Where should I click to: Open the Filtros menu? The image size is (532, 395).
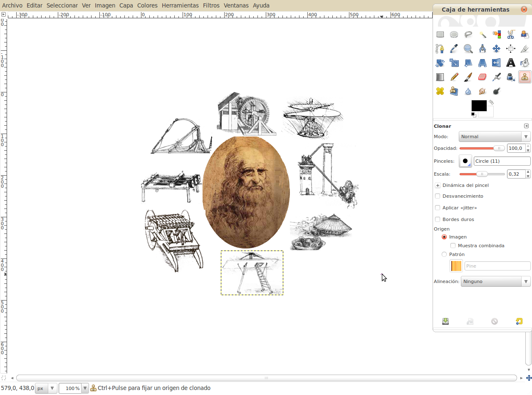[211, 5]
